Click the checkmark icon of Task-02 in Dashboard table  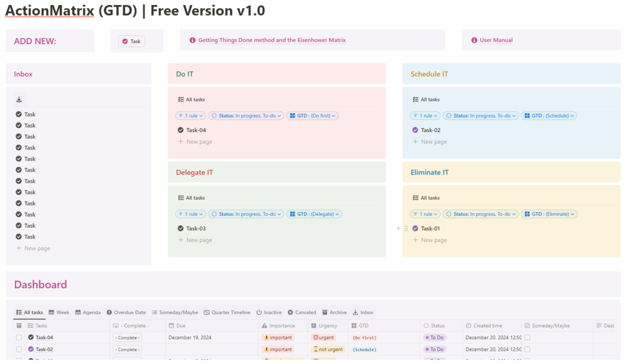click(31, 349)
